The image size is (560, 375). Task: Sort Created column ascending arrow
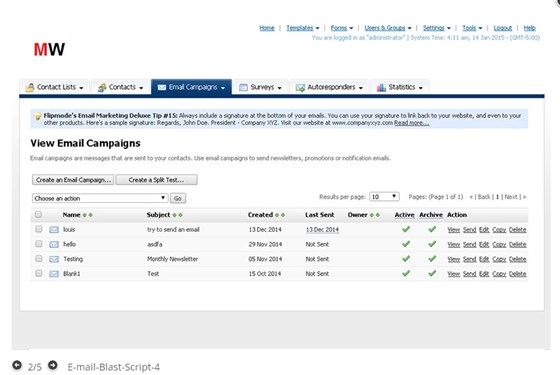point(277,215)
